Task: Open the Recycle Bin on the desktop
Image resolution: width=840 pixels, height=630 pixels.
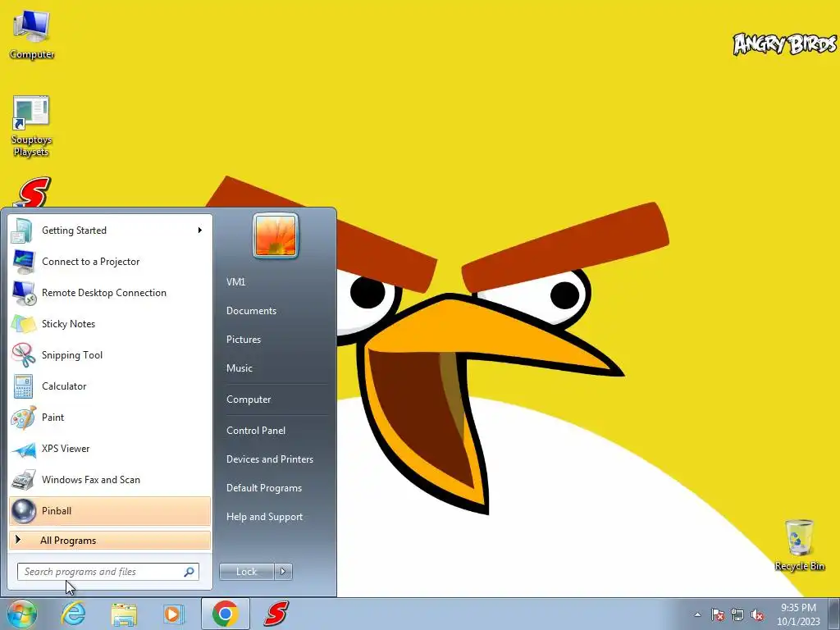Action: [799, 545]
